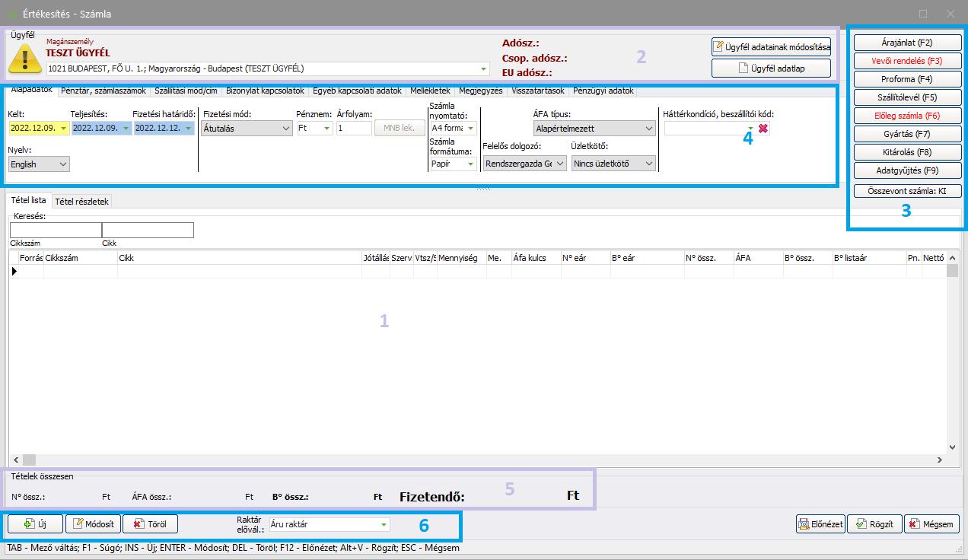Click the Cikkszám search input field
Screen dimensions: 968x560
point(56,230)
